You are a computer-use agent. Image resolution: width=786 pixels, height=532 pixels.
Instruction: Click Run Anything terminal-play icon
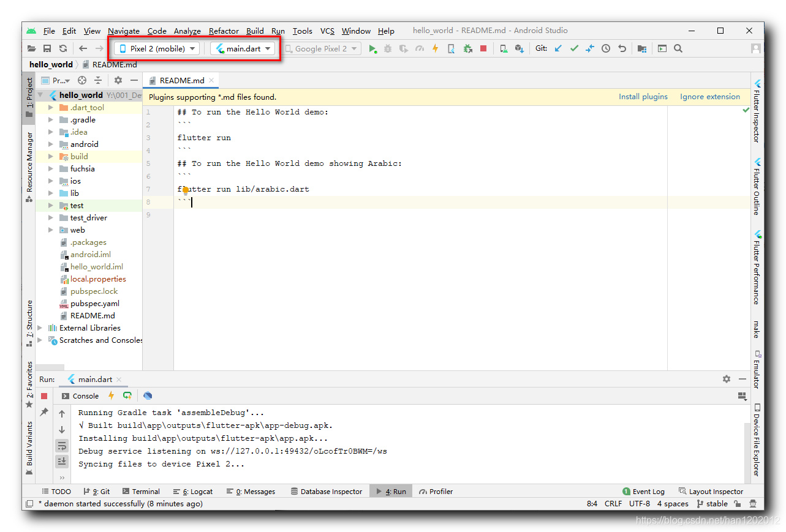(x=662, y=48)
